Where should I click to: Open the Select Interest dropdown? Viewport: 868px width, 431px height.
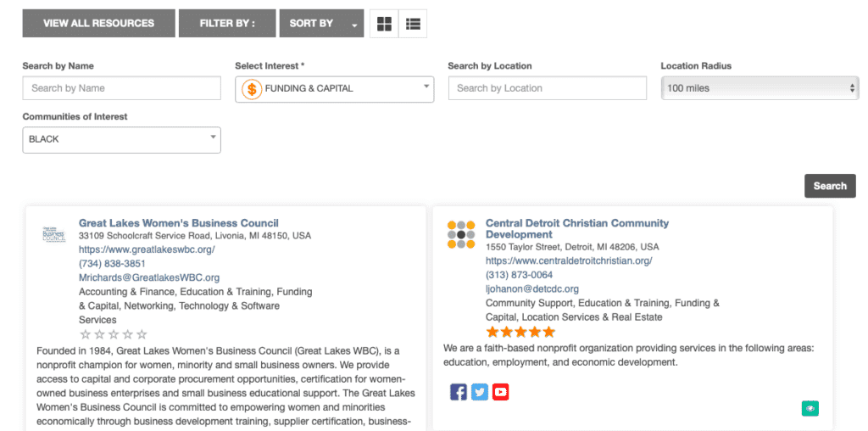334,88
